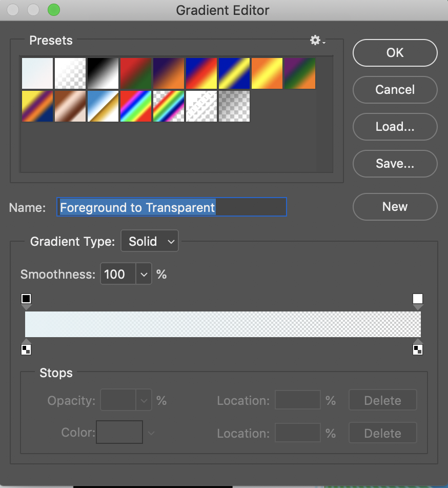This screenshot has width=448, height=488.
Task: Expand the Opacity stop dropdown arrow
Action: point(144,401)
